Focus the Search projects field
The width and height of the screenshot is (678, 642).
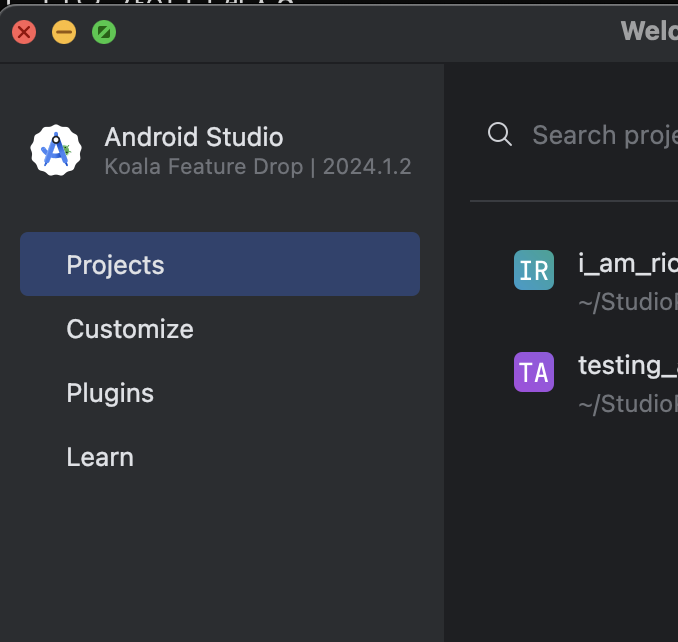click(x=604, y=135)
